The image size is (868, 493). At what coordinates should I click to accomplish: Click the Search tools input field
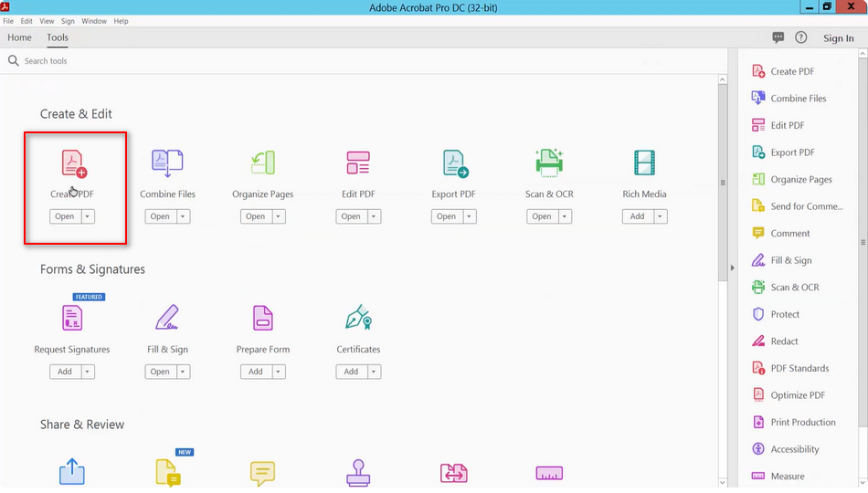tap(363, 61)
